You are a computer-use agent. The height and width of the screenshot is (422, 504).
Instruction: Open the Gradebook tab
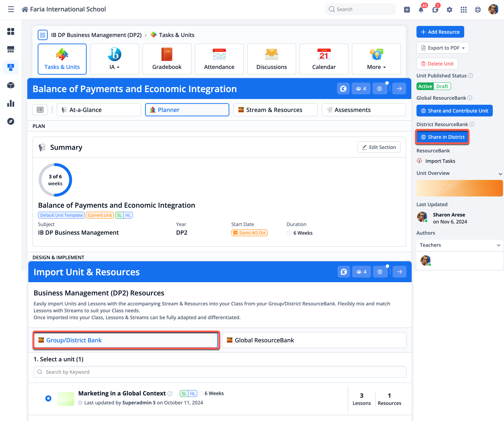pos(167,59)
